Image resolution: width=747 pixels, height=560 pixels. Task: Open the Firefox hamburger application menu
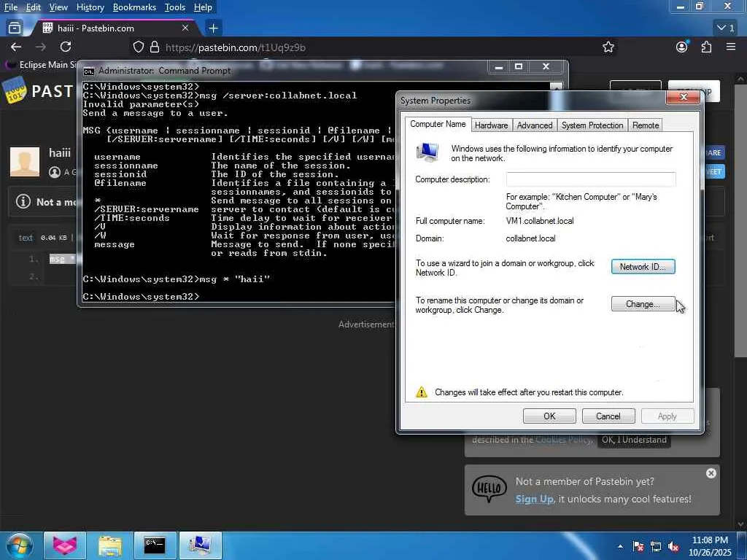[x=731, y=47]
